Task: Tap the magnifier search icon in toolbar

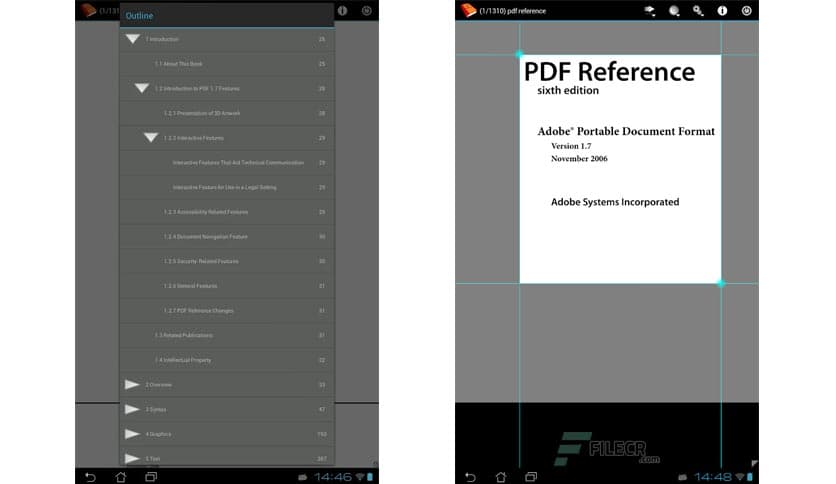Action: click(x=674, y=11)
